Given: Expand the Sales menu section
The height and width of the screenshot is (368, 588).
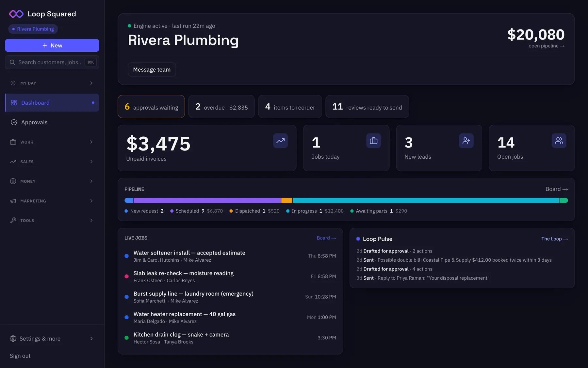Looking at the screenshot, I should [x=52, y=162].
